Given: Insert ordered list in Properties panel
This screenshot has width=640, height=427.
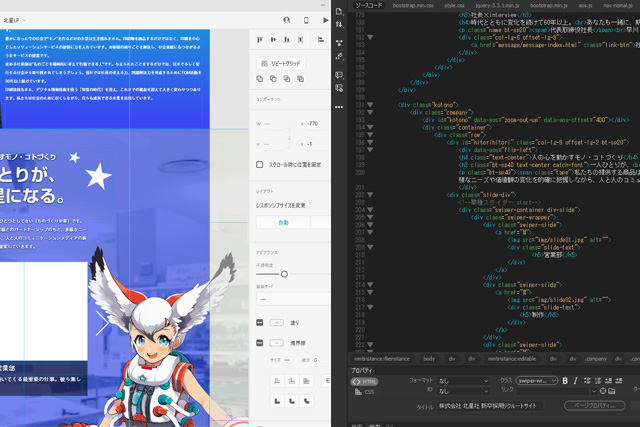Looking at the screenshot, I should click(x=598, y=380).
